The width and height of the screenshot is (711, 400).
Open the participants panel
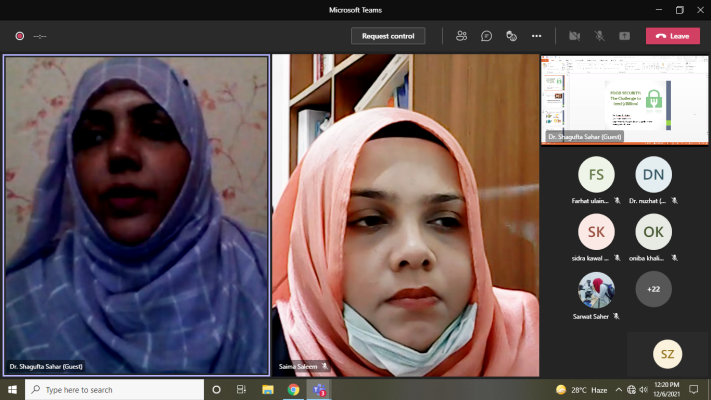pos(461,36)
